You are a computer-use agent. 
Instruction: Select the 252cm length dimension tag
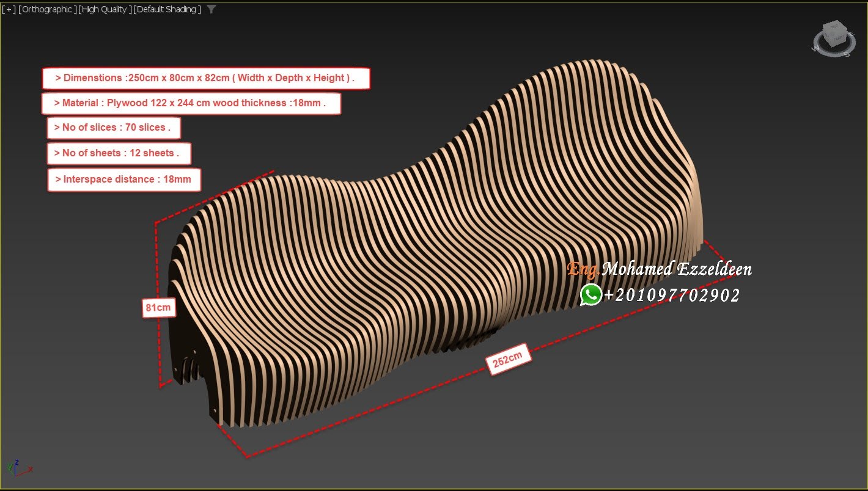508,358
